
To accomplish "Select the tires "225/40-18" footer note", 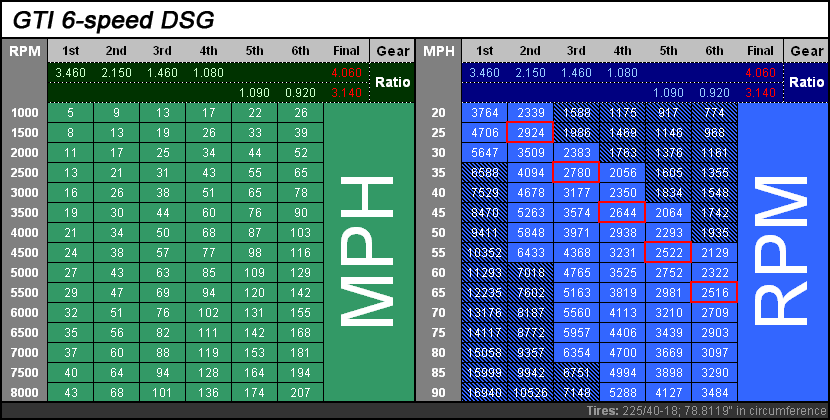I will (x=706, y=411).
